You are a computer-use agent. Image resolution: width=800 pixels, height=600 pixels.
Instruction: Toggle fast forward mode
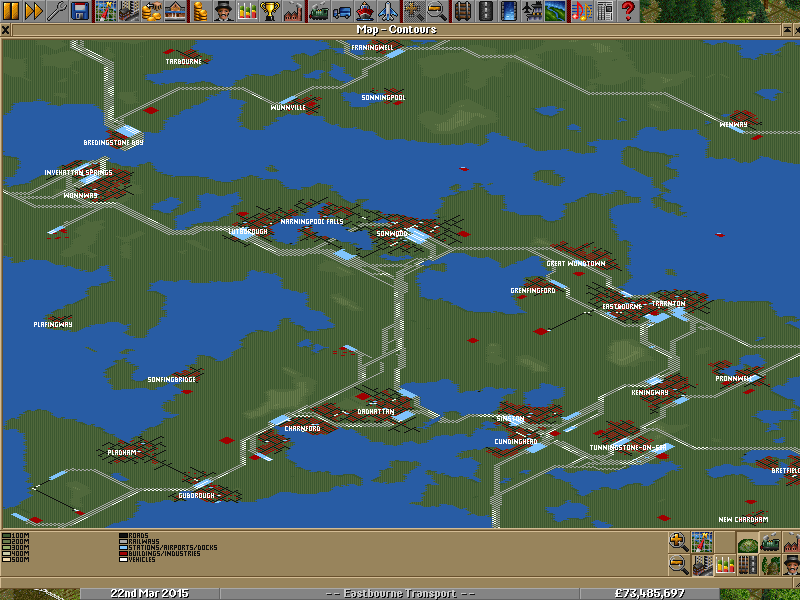coord(34,11)
